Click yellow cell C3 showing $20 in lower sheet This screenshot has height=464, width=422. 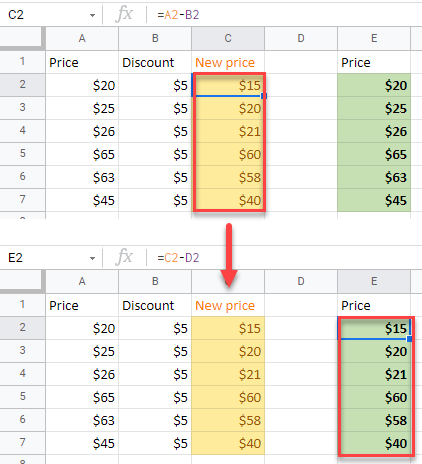coord(228,351)
